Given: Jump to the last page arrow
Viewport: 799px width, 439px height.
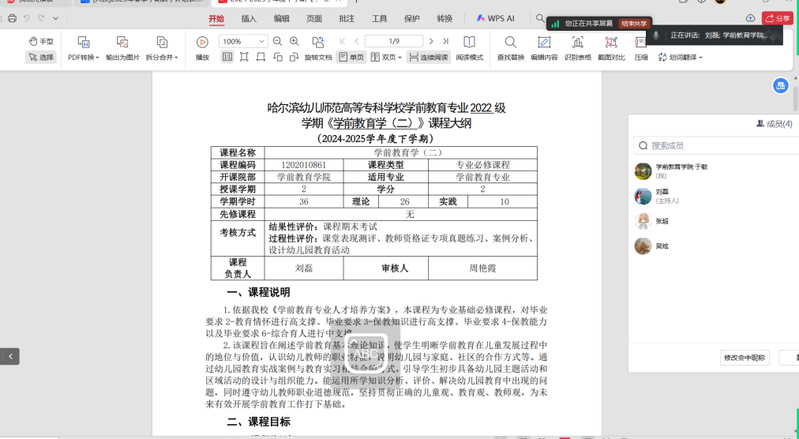Looking at the screenshot, I should pyautogui.click(x=445, y=41).
